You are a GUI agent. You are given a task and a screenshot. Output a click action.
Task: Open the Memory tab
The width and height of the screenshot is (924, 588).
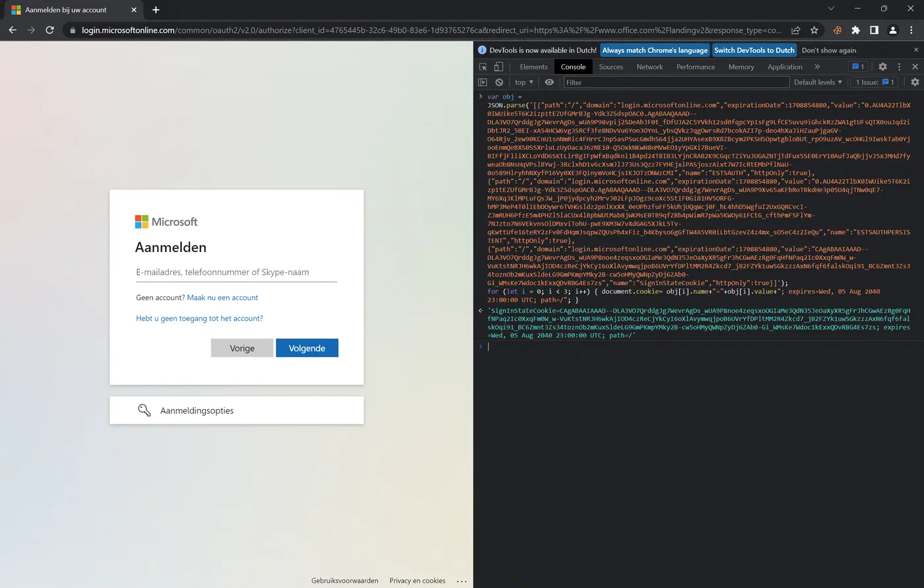[741, 67]
